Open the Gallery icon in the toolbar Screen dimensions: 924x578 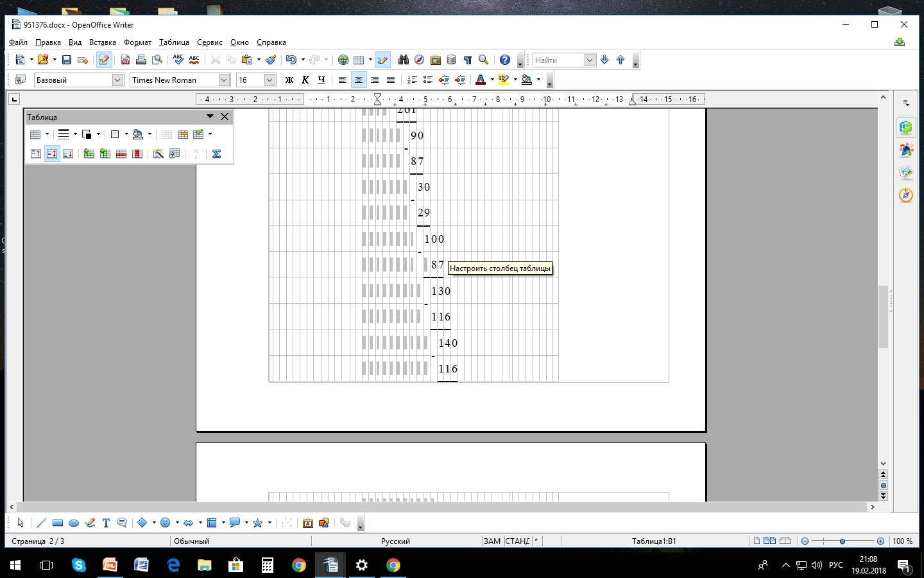pos(436,60)
